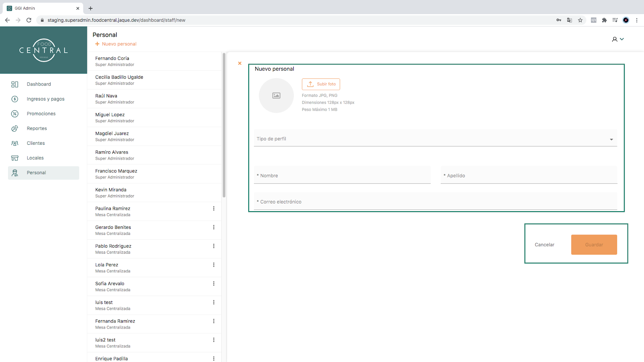Image resolution: width=644 pixels, height=362 pixels.
Task: Open options menu for Pablo Rodriguez
Action: coord(214,246)
